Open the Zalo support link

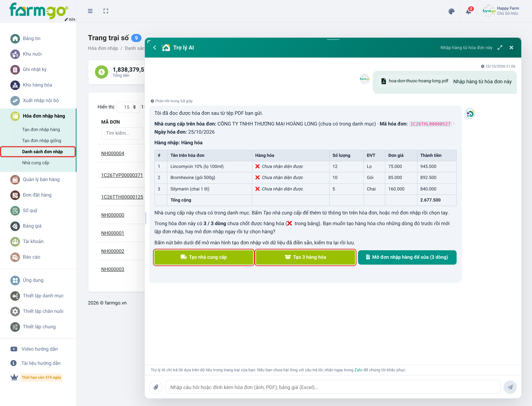358,370
